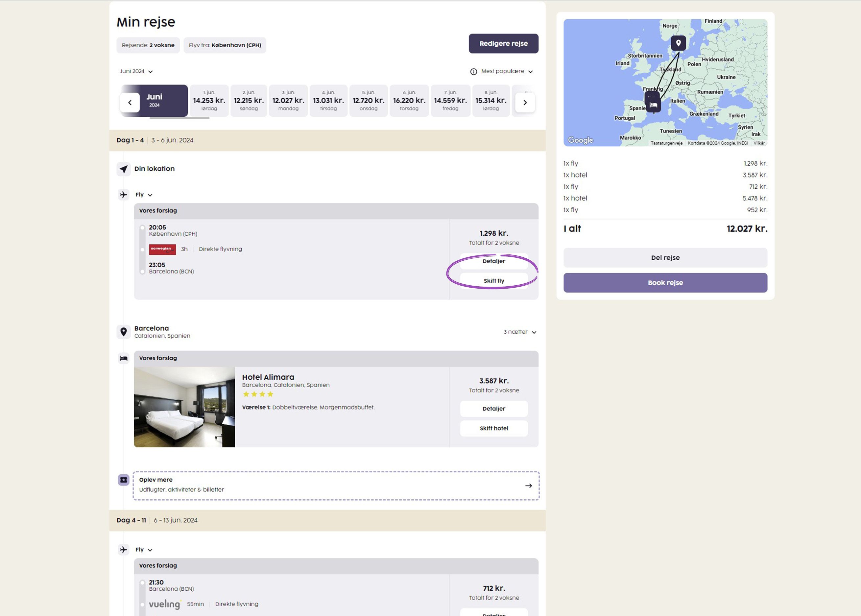Expand the first Fly transport dropdown
Screen dimensions: 861x616
pyautogui.click(x=144, y=195)
